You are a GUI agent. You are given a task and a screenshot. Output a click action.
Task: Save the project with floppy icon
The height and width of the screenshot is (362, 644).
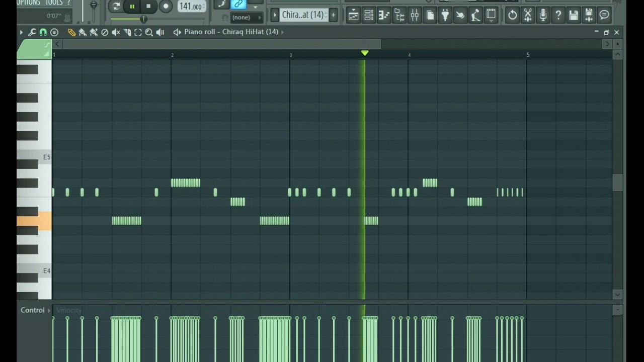pos(574,15)
